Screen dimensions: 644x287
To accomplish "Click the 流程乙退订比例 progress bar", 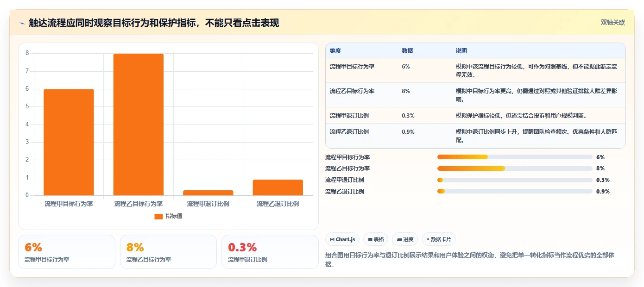I will pos(515,192).
